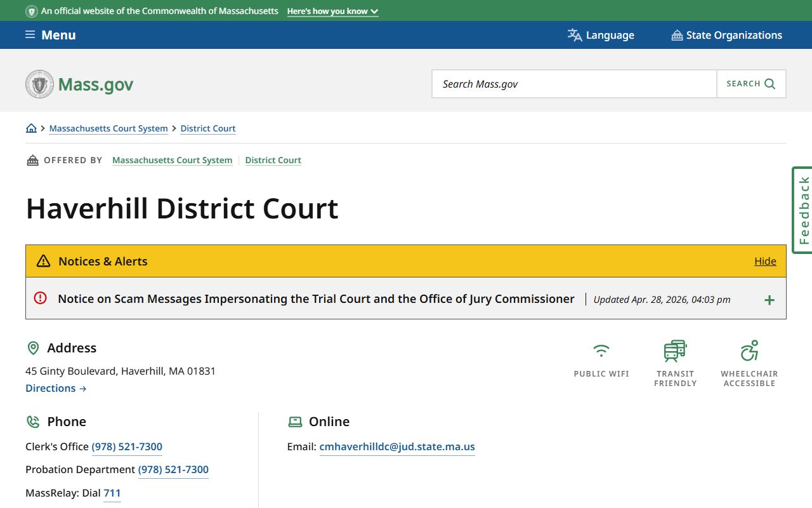Click the Transit Friendly bus icon

click(x=675, y=351)
